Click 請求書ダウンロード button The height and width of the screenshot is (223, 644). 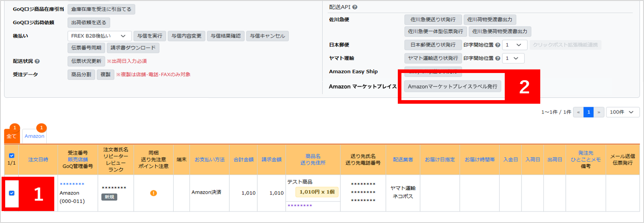click(x=133, y=48)
